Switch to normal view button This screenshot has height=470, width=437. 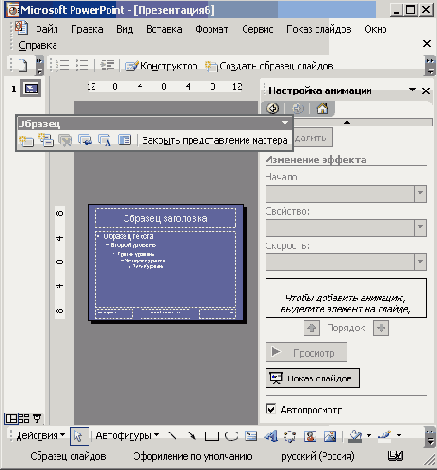click(11, 418)
